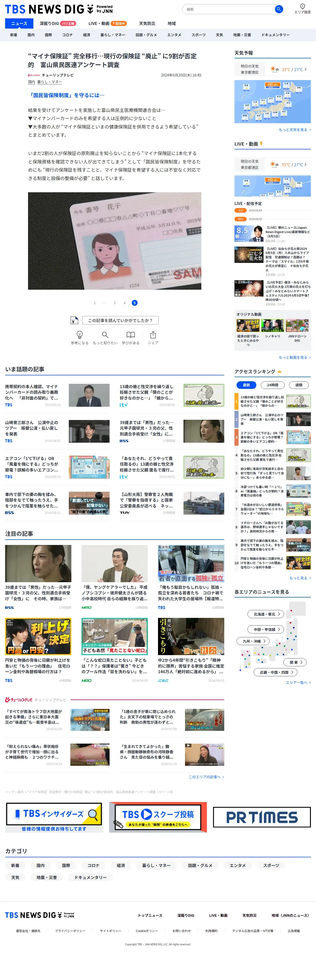Open 仙台七夕花火祭 live thumbnail

pyautogui.click(x=249, y=255)
